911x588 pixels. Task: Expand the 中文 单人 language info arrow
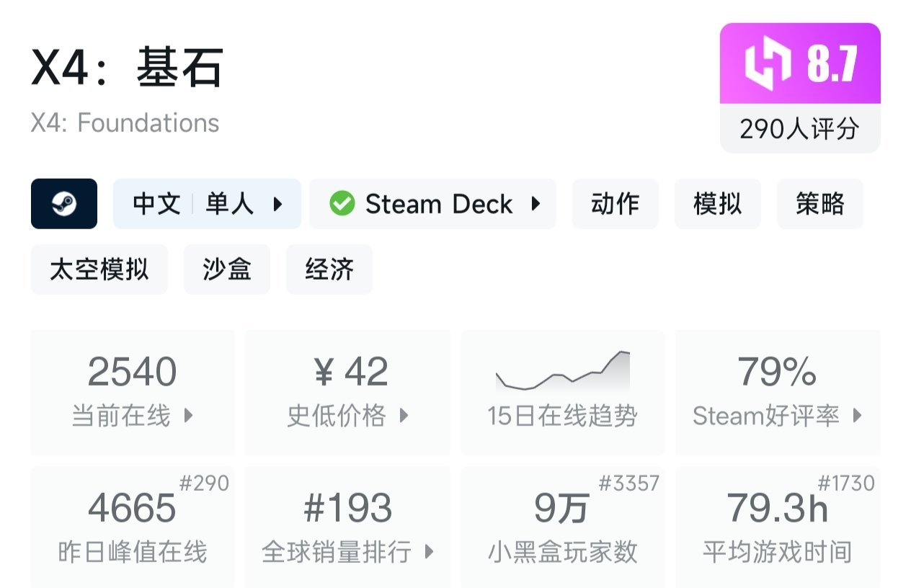pyautogui.click(x=277, y=204)
